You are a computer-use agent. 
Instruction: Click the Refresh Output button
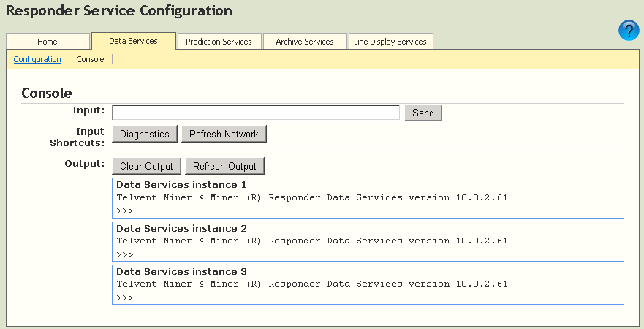point(224,166)
